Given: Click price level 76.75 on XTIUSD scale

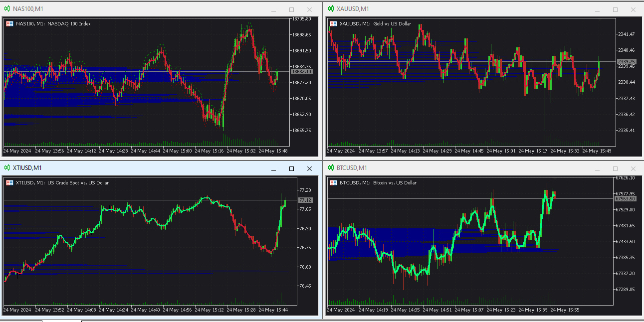Looking at the screenshot, I should (305, 248).
